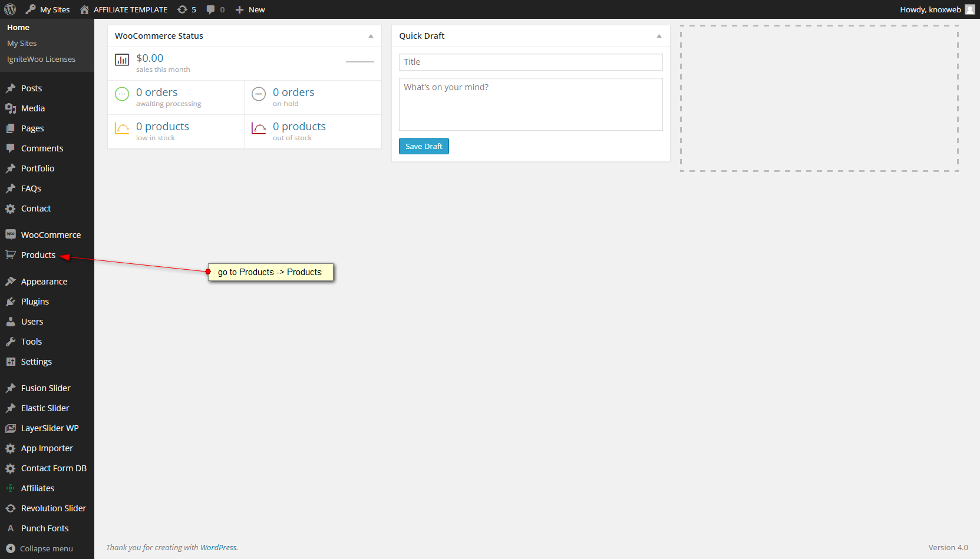Click the on-hold orders icon
The height and width of the screenshot is (559, 980).
[259, 94]
